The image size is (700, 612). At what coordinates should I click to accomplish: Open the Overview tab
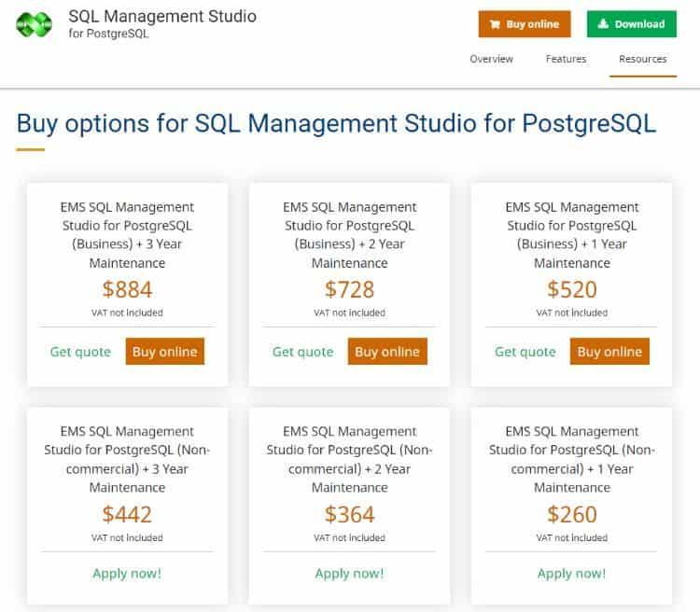pos(491,59)
